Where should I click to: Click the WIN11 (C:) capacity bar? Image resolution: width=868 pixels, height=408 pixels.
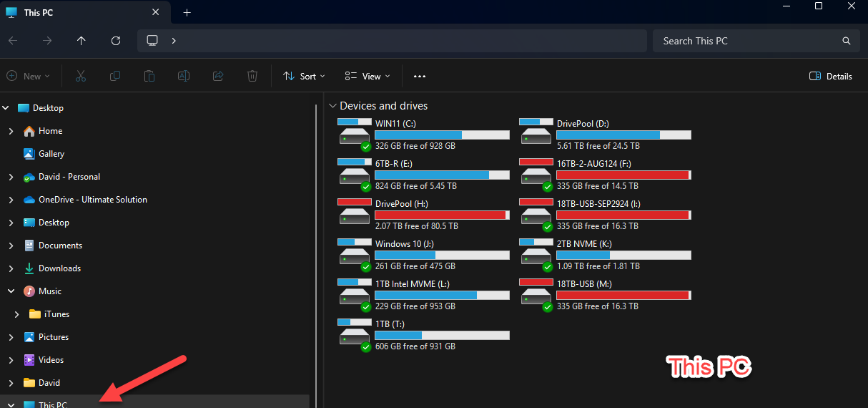pyautogui.click(x=442, y=135)
